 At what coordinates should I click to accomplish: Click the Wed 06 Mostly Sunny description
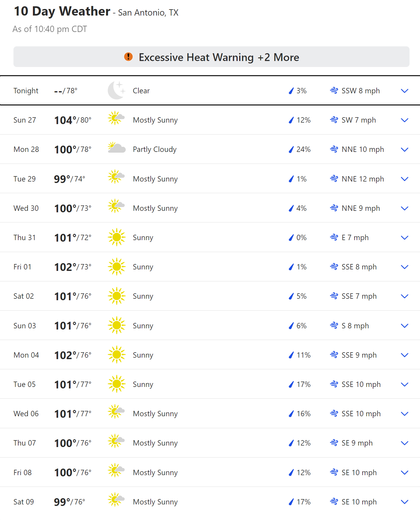coord(155,414)
